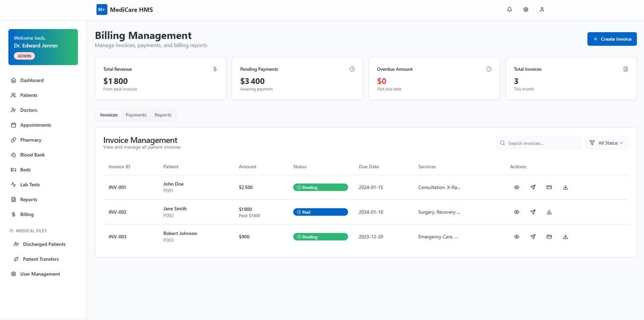This screenshot has height=320, width=644.
Task: Record payment for INV-001 card icon
Action: pyautogui.click(x=549, y=188)
